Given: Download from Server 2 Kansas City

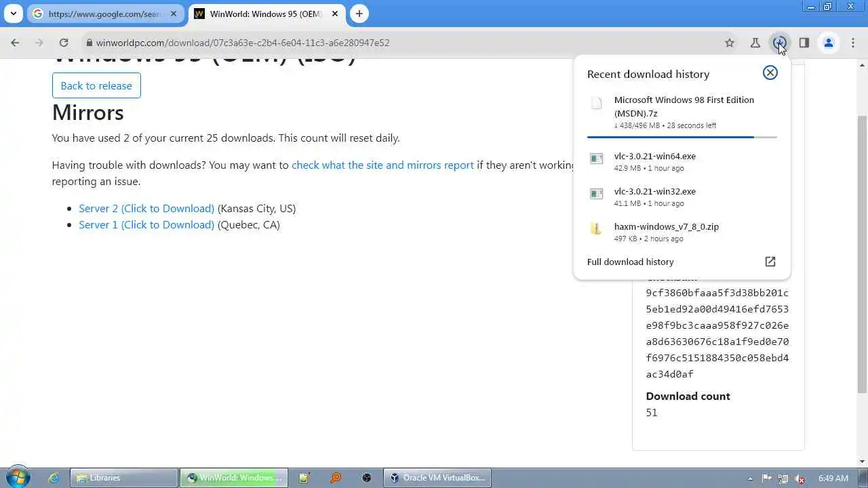Looking at the screenshot, I should [146, 208].
